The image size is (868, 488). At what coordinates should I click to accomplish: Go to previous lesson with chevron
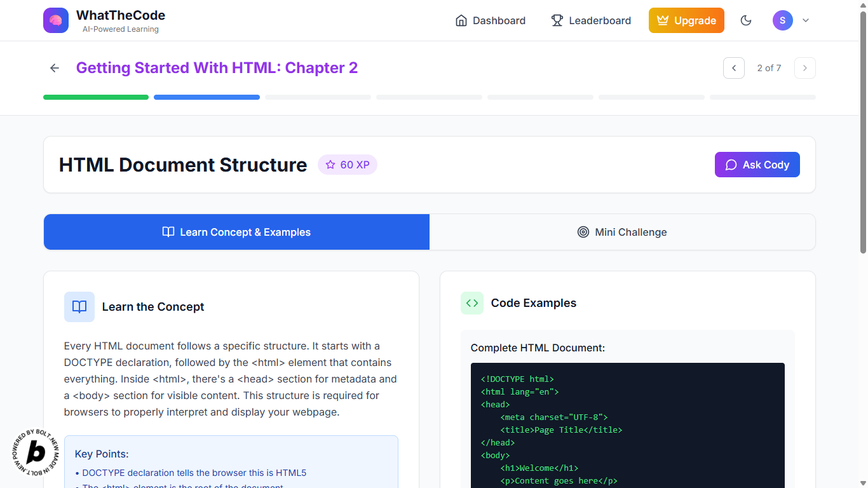point(734,68)
